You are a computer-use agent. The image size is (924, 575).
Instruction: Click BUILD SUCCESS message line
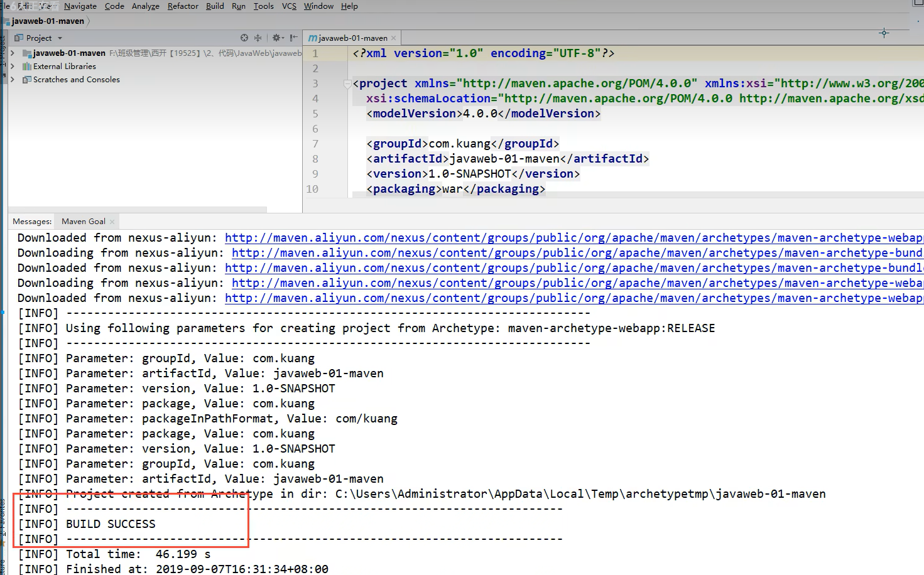click(87, 524)
